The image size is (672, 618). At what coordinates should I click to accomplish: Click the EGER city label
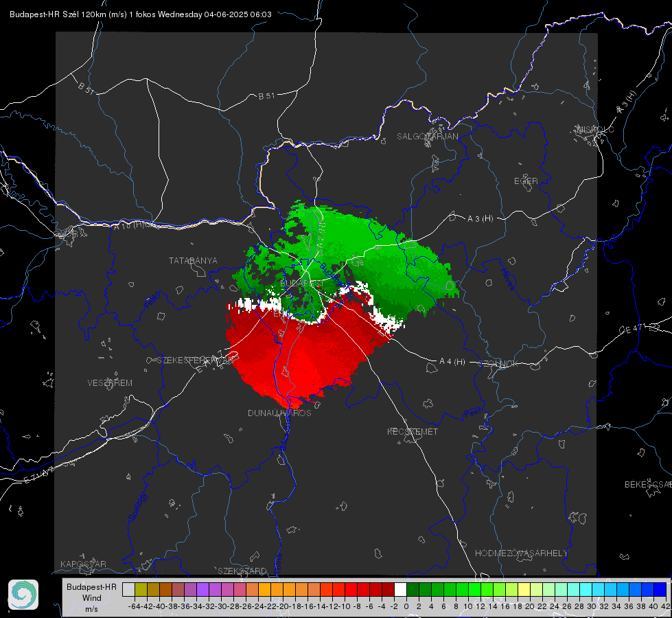526,181
